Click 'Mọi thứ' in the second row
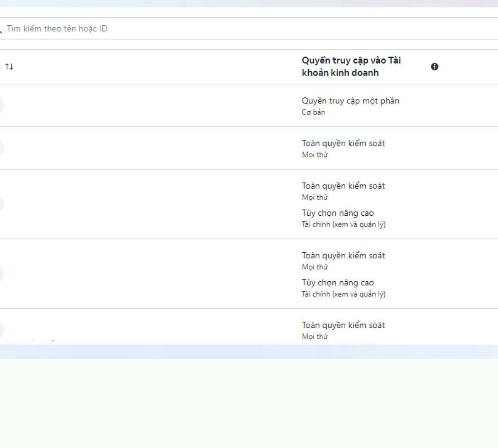The width and height of the screenshot is (498, 448). tap(315, 155)
